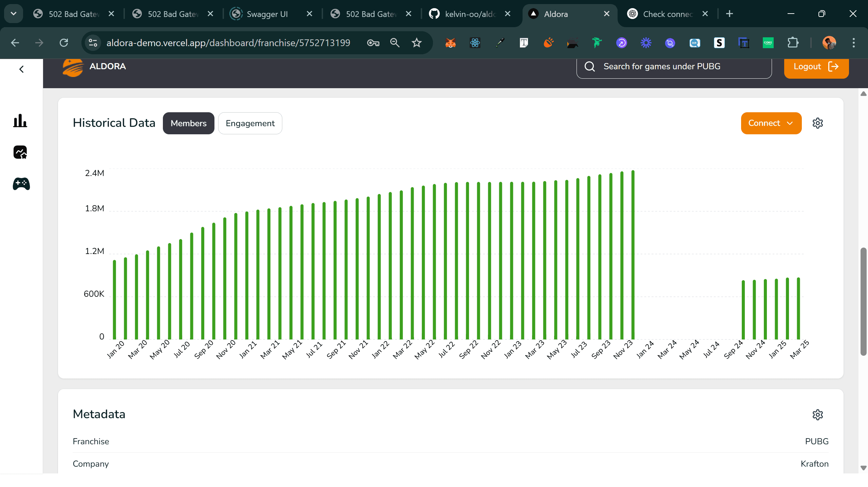Open the eyedropper color picker extension
This screenshot has height=487, width=868.
(x=499, y=43)
